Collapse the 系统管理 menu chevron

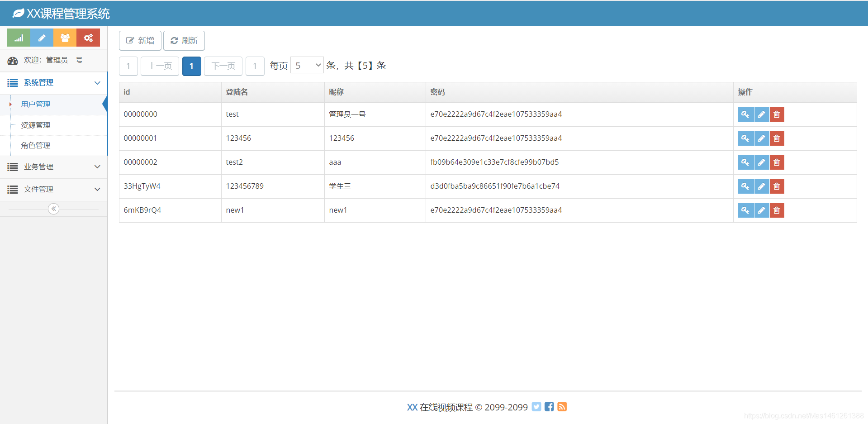point(97,83)
